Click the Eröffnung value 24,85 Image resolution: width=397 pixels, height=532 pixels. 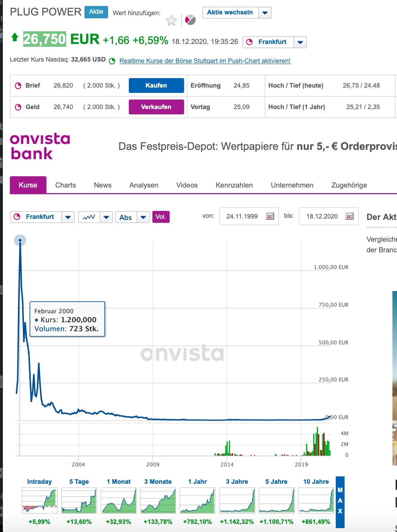241,85
